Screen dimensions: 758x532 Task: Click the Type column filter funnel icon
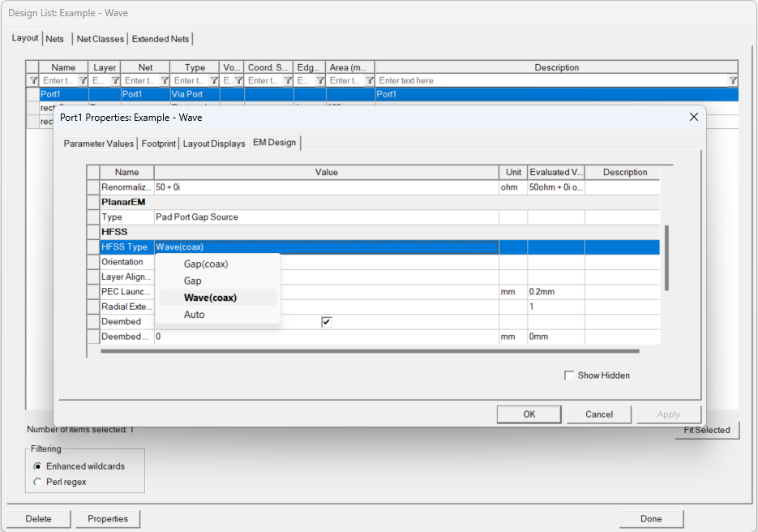coord(214,81)
